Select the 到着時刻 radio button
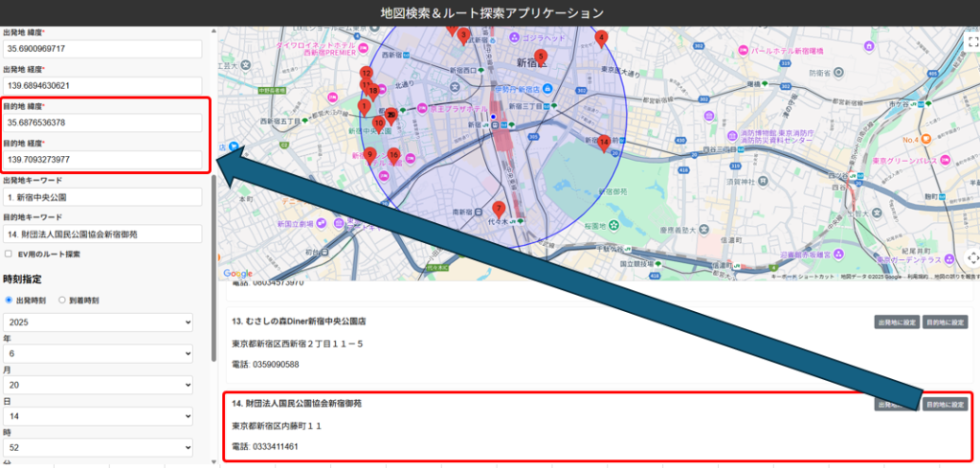 [x=62, y=300]
